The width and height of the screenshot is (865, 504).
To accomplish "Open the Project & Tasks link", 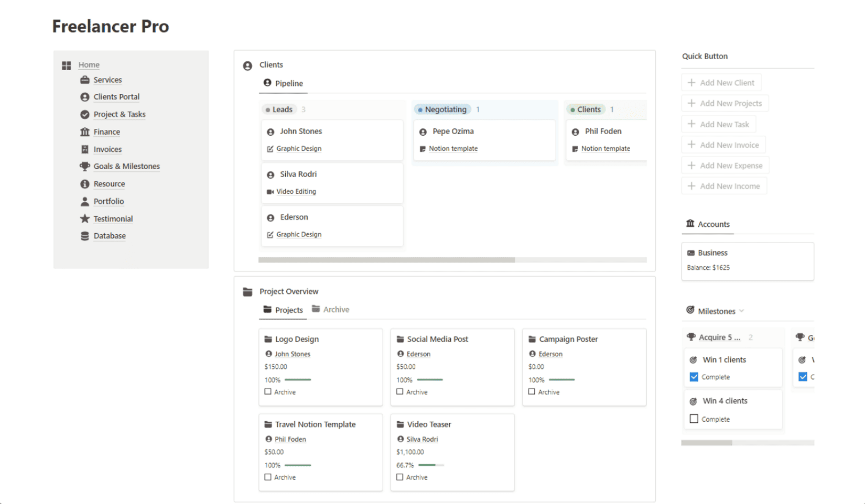I will tap(120, 114).
